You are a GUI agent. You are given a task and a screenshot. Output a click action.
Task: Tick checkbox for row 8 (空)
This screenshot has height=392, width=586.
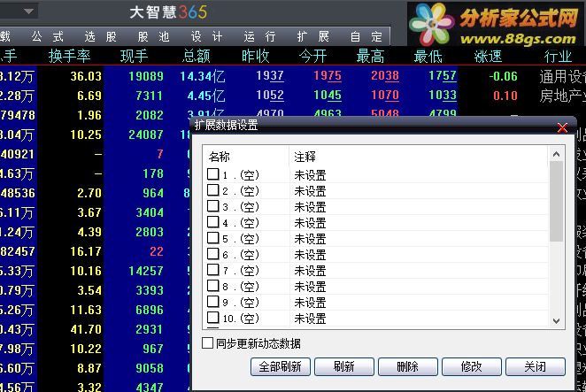(x=213, y=286)
